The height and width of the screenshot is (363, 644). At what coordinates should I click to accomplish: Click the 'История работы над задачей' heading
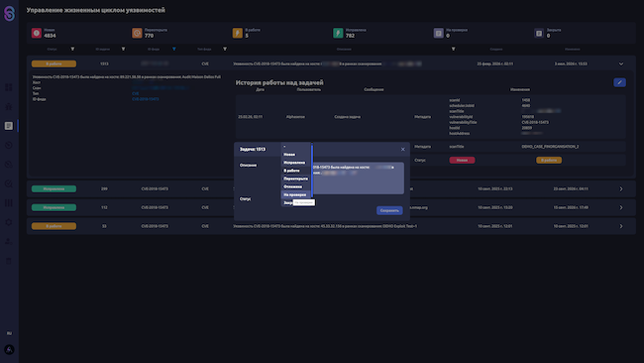279,83
